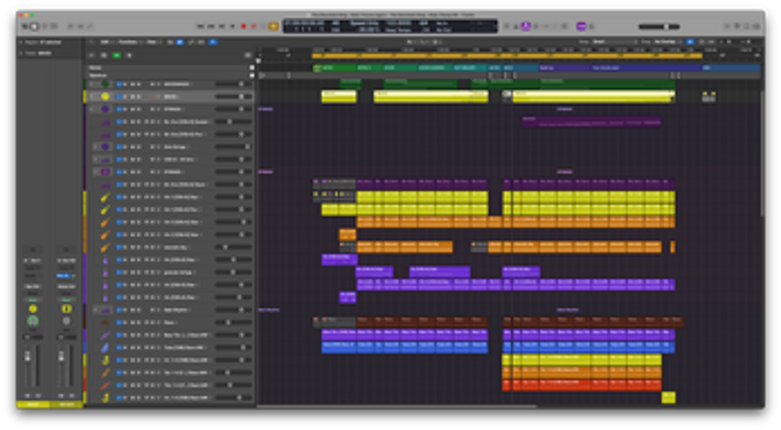Click the horizontal scrollbar under the tracks area
Screen dimensions: 781x430
click(x=397, y=406)
